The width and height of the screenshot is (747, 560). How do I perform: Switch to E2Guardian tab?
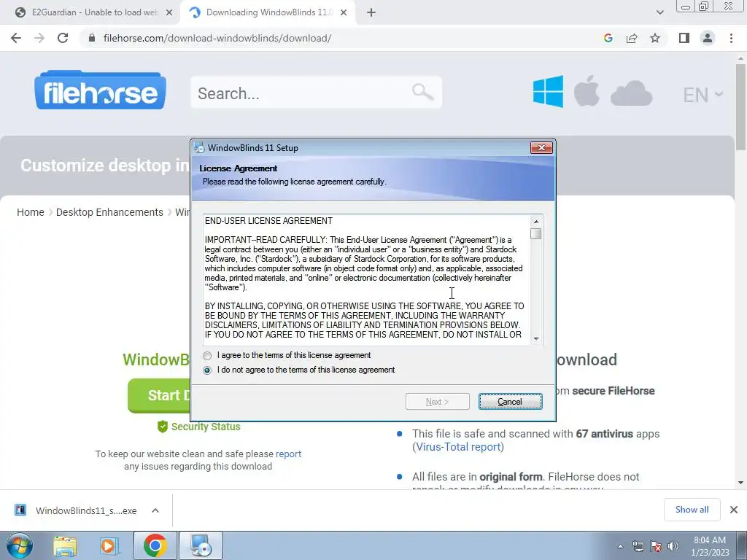pyautogui.click(x=94, y=12)
